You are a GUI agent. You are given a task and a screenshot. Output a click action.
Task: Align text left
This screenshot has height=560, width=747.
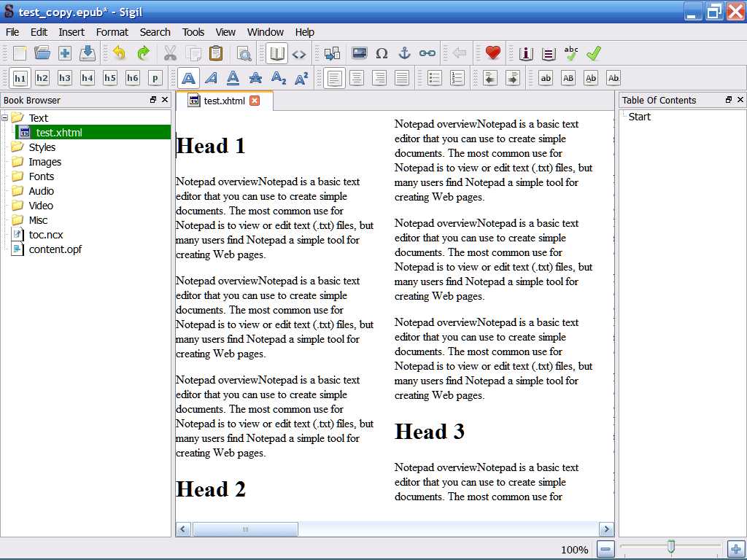click(x=334, y=78)
